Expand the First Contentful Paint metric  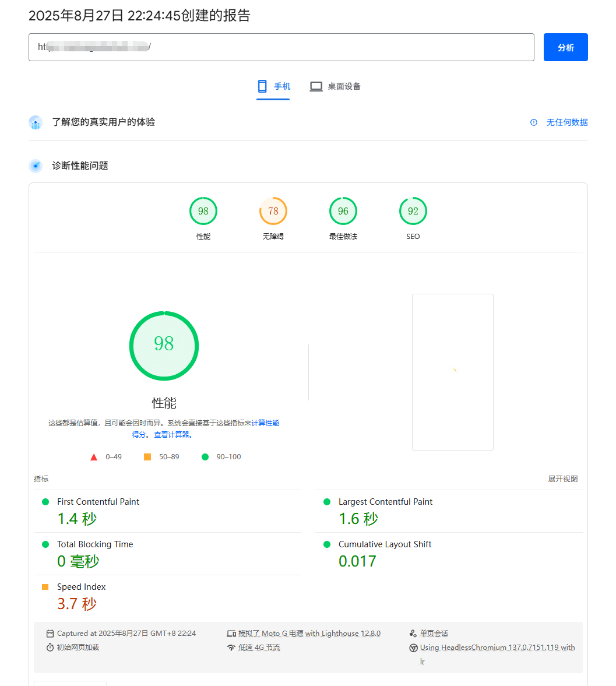pyautogui.click(x=98, y=502)
